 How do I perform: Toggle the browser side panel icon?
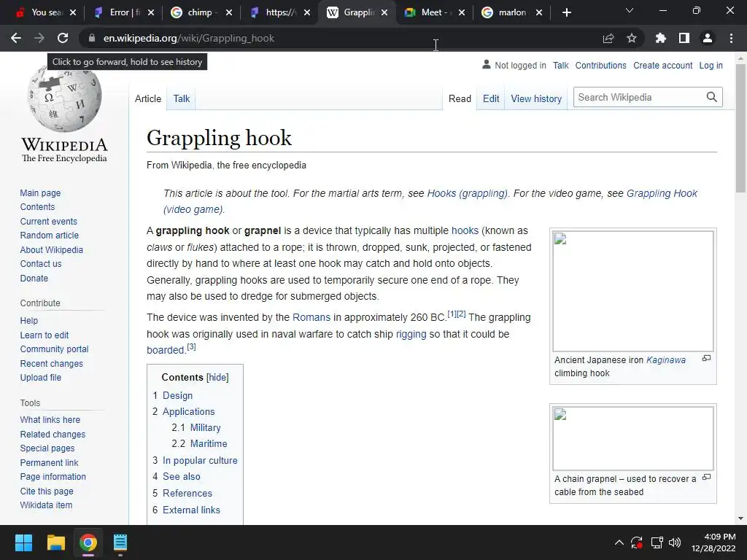(x=684, y=38)
